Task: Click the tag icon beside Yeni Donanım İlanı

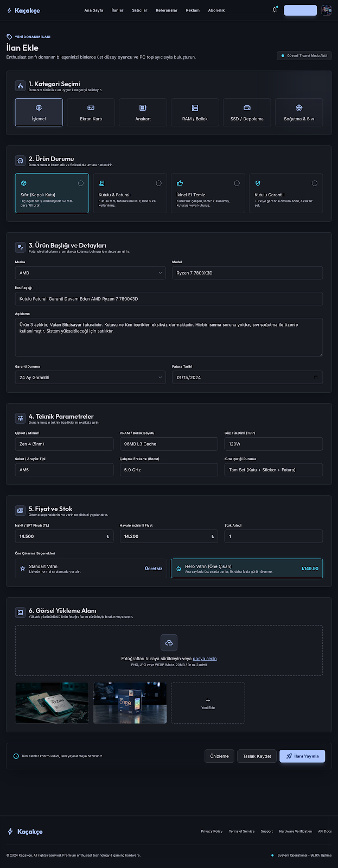Action: [x=9, y=37]
